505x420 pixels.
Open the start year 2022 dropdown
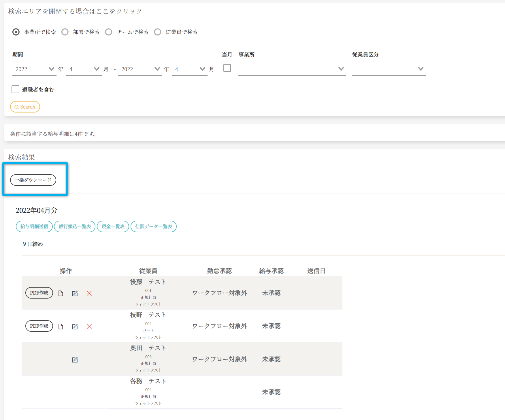pyautogui.click(x=34, y=69)
